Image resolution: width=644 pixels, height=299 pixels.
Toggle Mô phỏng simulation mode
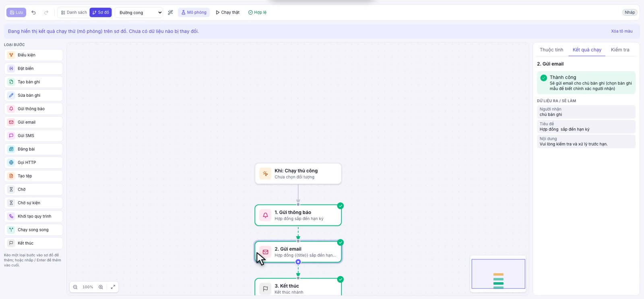194,12
